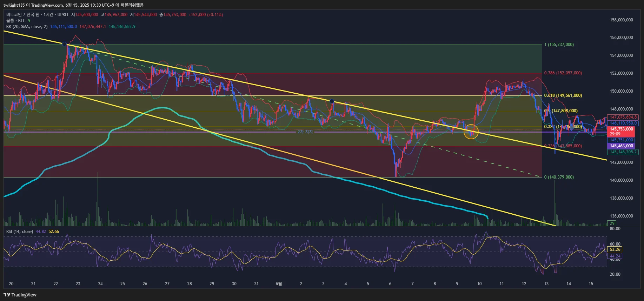The height and width of the screenshot is (301, 644).
Task: Click the 138,000,000 price scale label
Action: (x=622, y=198)
